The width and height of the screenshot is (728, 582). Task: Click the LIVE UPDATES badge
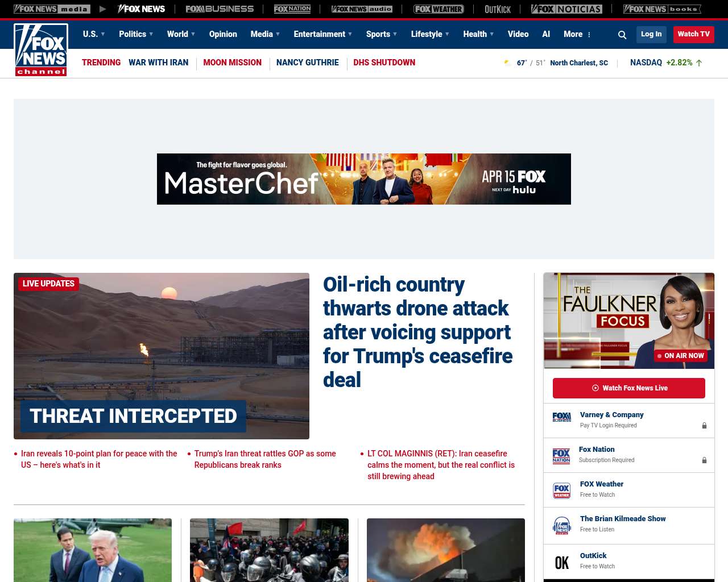[48, 284]
